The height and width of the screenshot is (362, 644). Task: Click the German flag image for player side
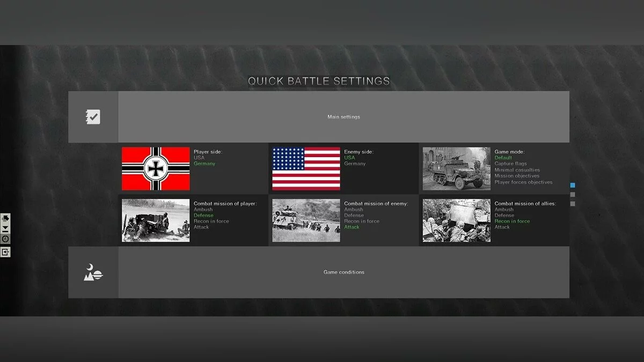[156, 168]
